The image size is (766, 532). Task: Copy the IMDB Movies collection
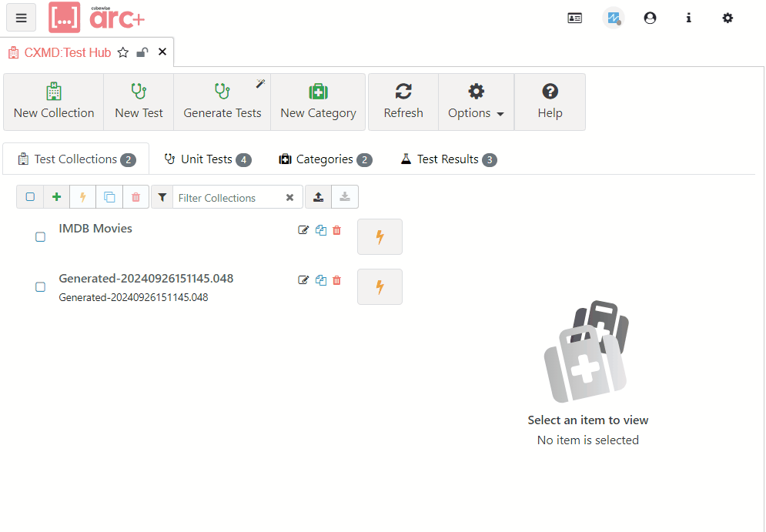pyautogui.click(x=321, y=230)
